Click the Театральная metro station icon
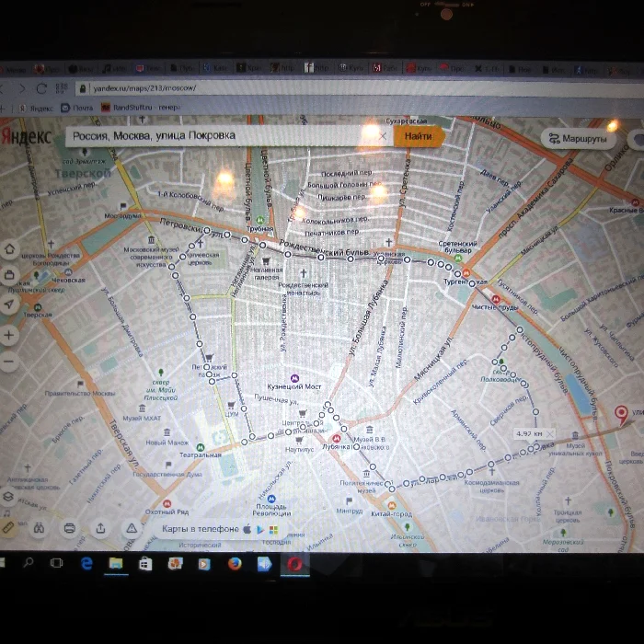The height and width of the screenshot is (644, 644). click(x=201, y=447)
